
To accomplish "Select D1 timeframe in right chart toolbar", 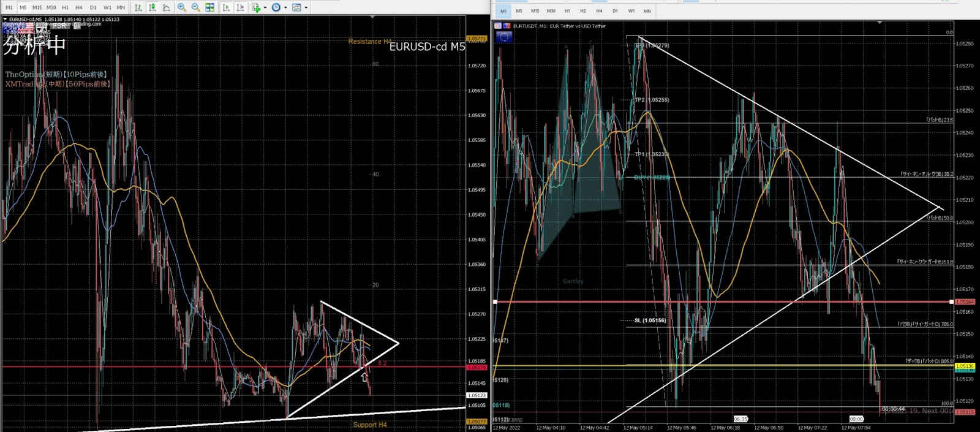I will [615, 11].
